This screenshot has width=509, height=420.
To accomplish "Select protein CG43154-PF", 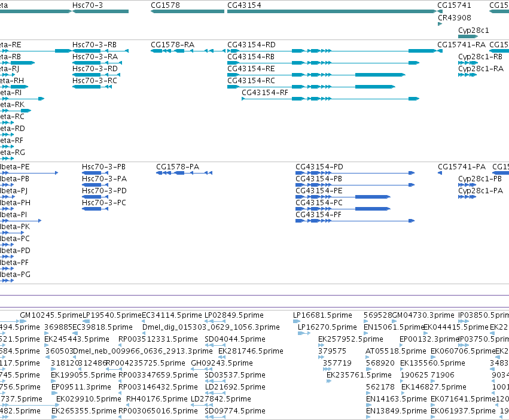I will (x=355, y=221).
